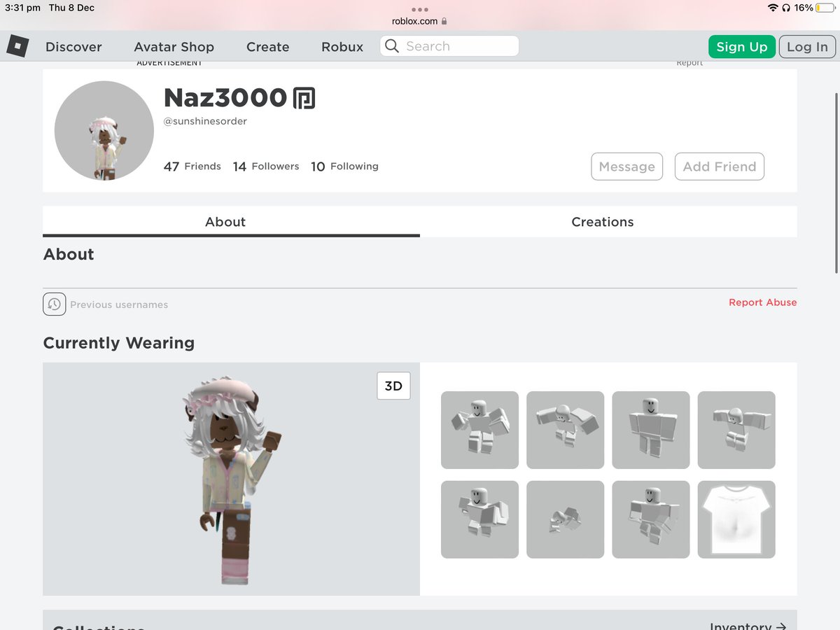The image size is (840, 630).
Task: Select the small crouched figure item
Action: coord(565,519)
